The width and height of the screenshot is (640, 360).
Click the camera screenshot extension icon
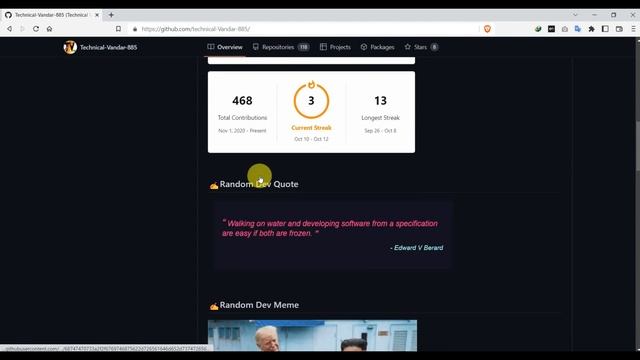pos(564,29)
